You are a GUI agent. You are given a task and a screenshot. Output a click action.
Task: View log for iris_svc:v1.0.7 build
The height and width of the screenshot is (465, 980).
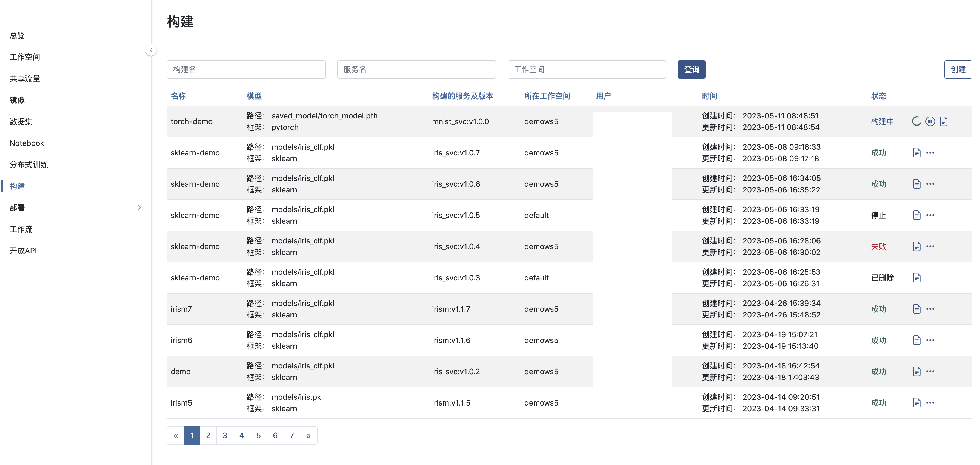(916, 153)
